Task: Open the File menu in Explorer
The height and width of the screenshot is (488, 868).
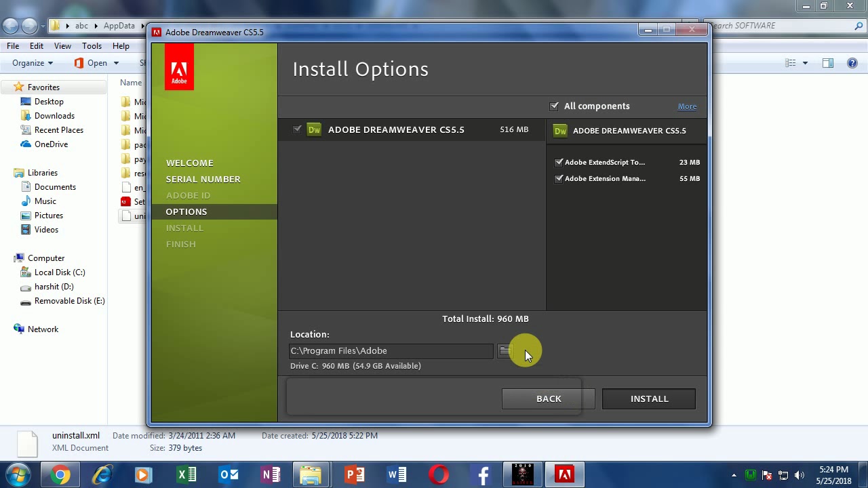Action: (x=13, y=46)
